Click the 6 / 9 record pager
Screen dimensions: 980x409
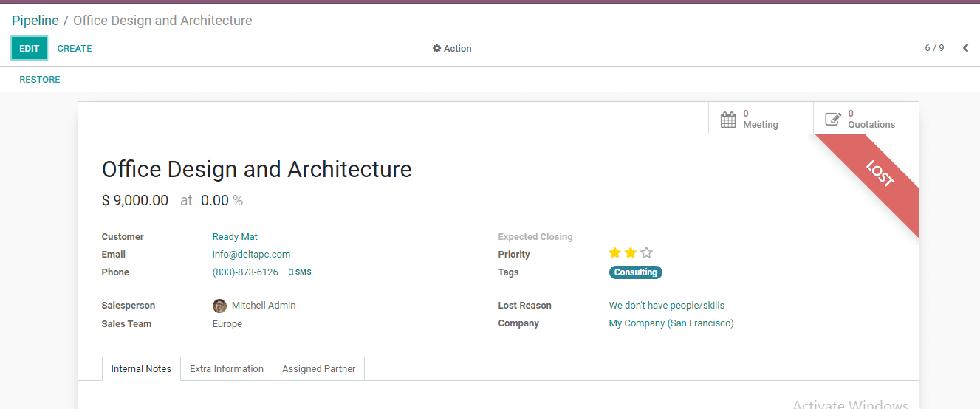pos(934,48)
